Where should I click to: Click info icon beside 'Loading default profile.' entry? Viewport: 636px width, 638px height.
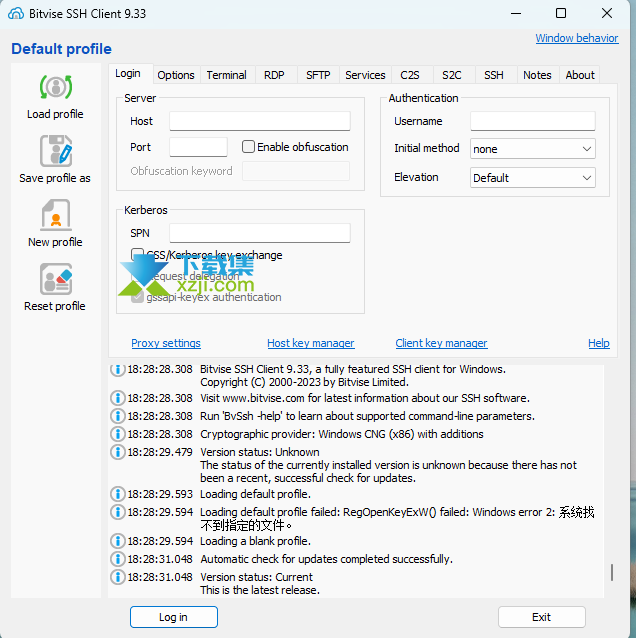click(118, 494)
